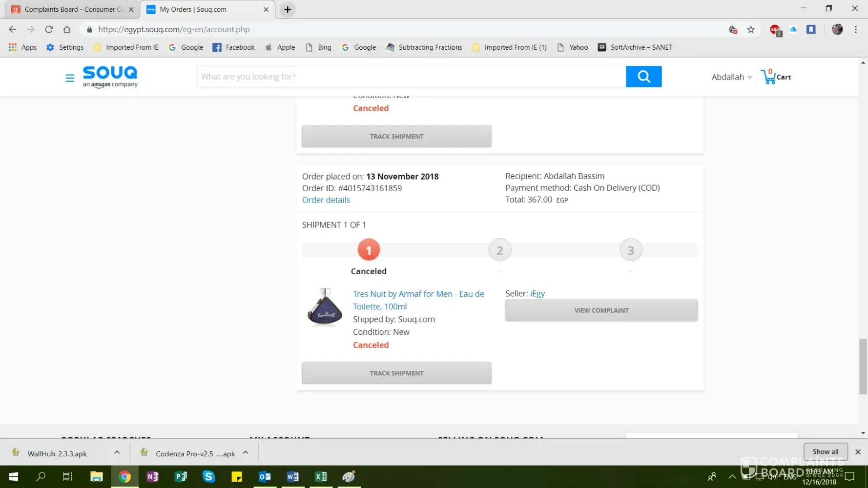Close the downloads bar
This screenshot has width=868, height=488.
858,452
